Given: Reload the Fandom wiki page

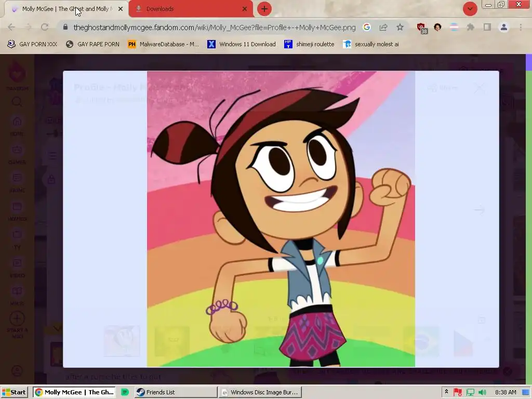Looking at the screenshot, I should click(45, 27).
